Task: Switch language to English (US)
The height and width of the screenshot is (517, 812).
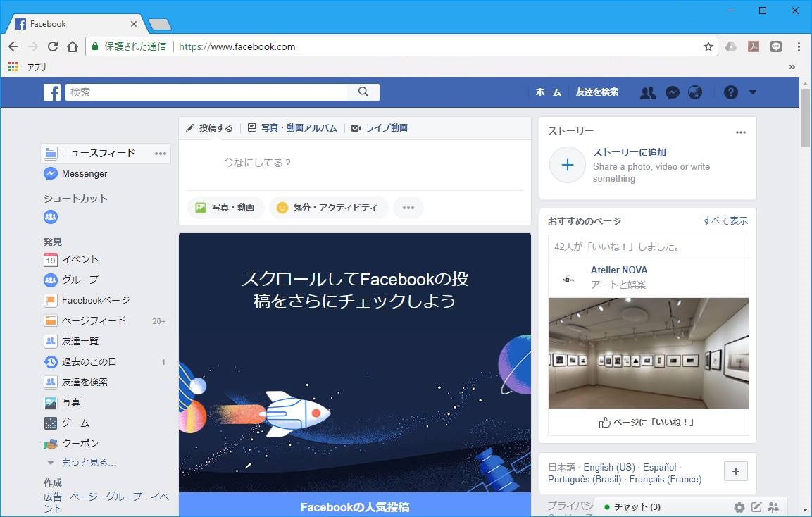Action: (609, 467)
